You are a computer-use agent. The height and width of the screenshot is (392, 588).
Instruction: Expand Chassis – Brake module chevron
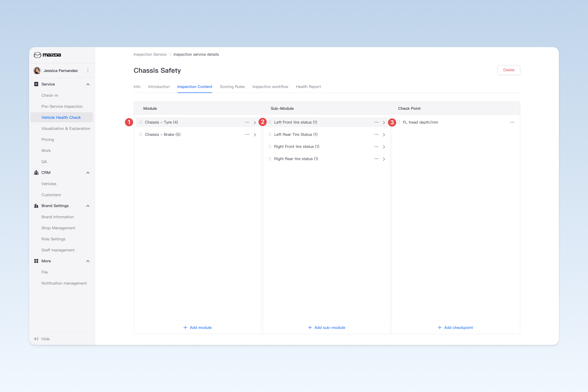(255, 135)
